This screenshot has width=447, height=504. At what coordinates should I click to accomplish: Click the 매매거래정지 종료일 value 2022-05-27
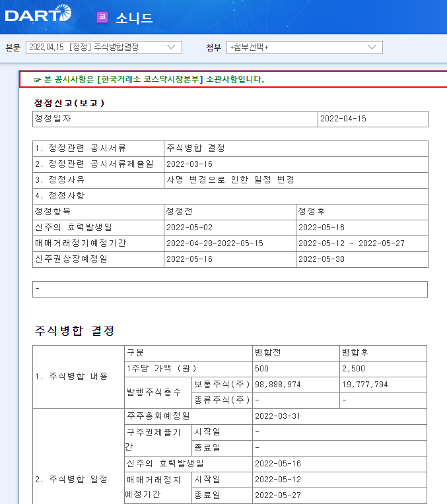pos(278,495)
